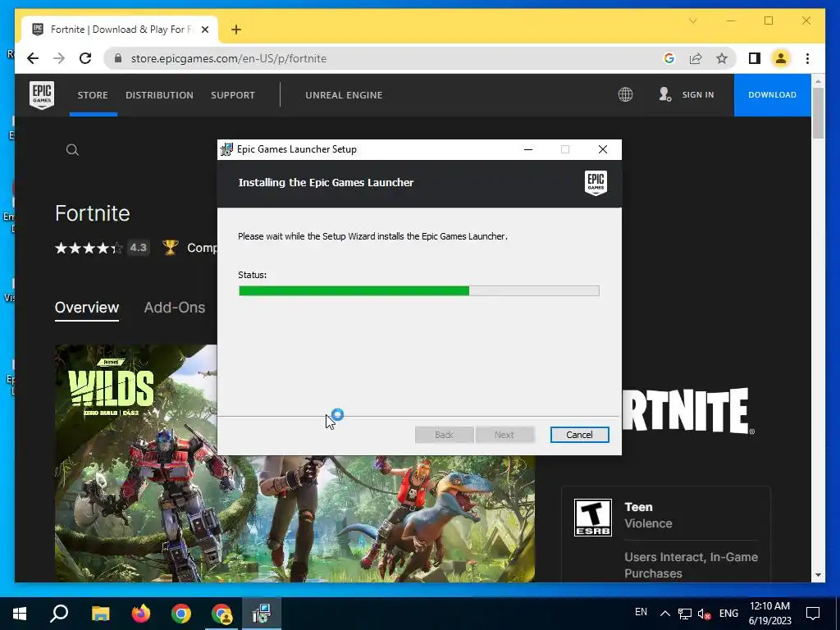
Task: Click the ENG input method indicator
Action: [728, 614]
